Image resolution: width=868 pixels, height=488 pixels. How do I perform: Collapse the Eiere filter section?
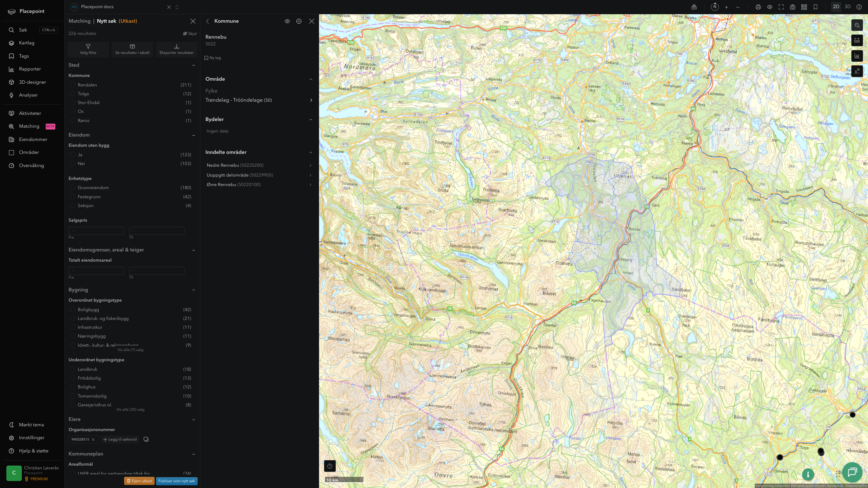pyautogui.click(x=194, y=420)
